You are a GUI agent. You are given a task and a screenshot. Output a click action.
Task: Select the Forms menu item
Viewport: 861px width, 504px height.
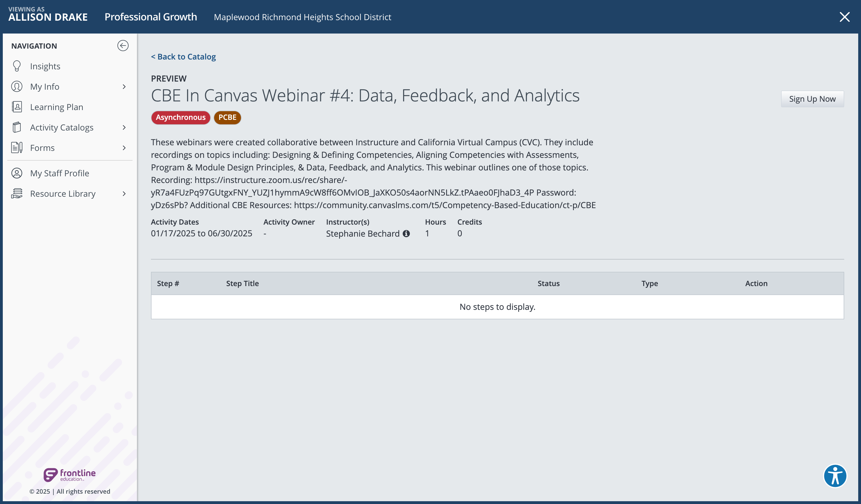tap(42, 148)
